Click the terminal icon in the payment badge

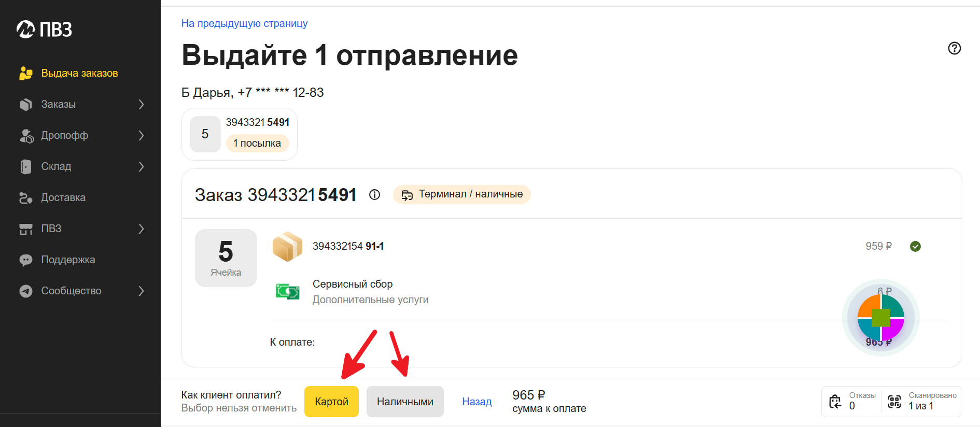(407, 195)
